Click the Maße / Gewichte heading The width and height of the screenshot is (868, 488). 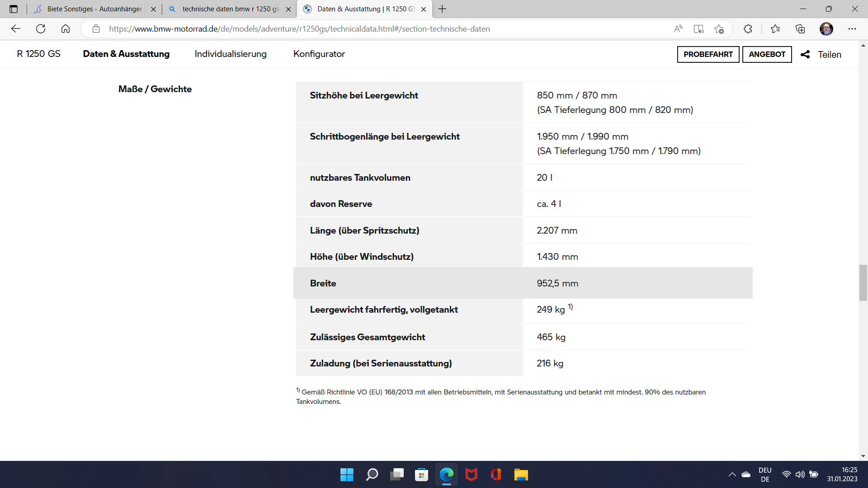155,89
